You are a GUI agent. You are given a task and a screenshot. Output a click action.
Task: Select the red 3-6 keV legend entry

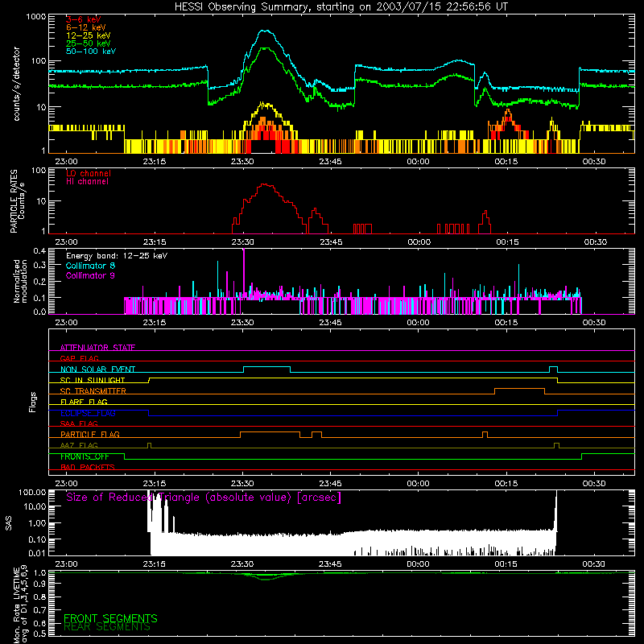coord(84,19)
